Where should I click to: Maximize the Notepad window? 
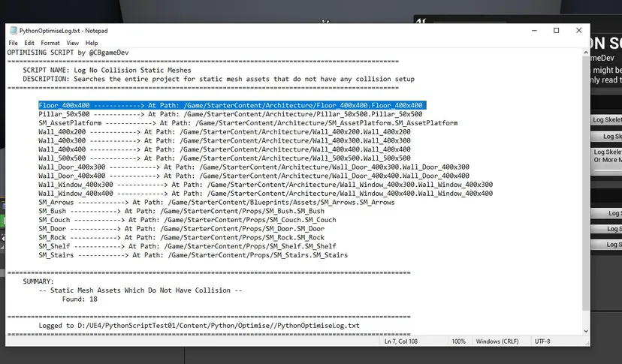[x=556, y=31]
